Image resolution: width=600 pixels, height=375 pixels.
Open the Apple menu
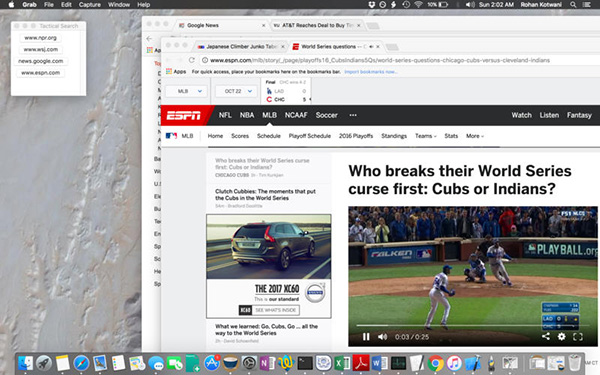(x=11, y=5)
